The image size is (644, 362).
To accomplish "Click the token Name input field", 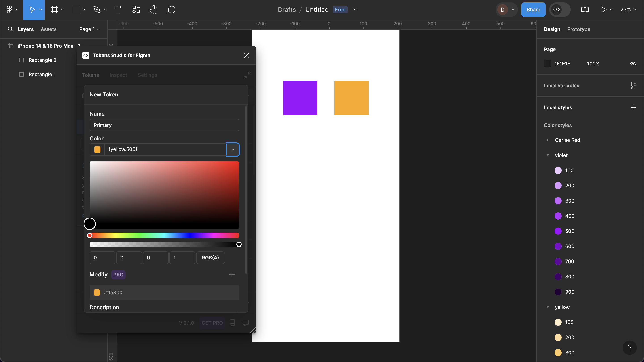I will point(164,125).
